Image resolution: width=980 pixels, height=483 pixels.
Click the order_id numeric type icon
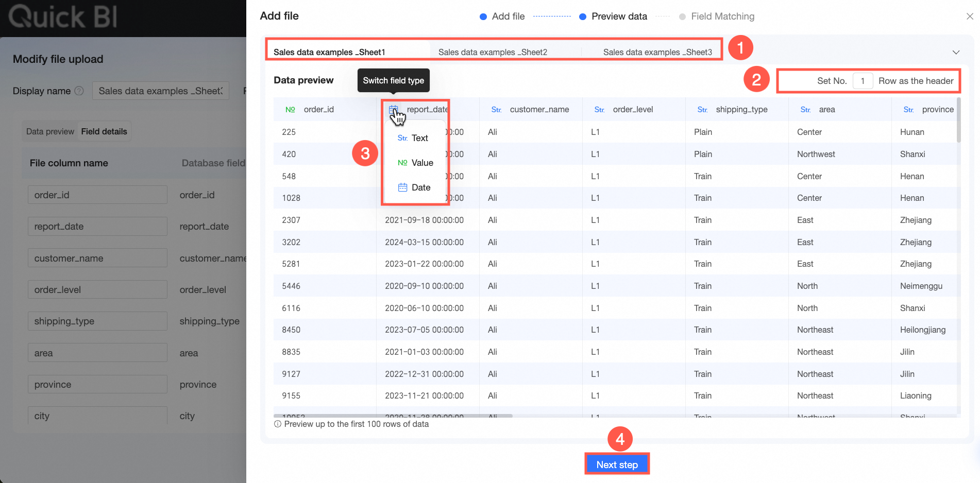coord(290,110)
